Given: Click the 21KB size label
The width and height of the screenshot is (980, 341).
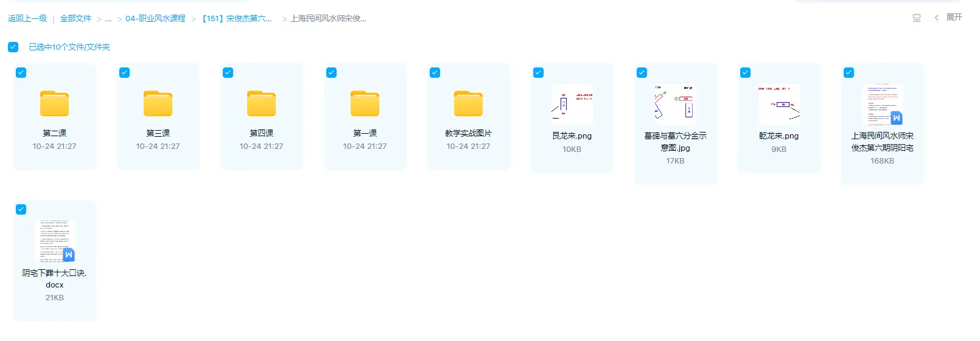Looking at the screenshot, I should point(54,298).
